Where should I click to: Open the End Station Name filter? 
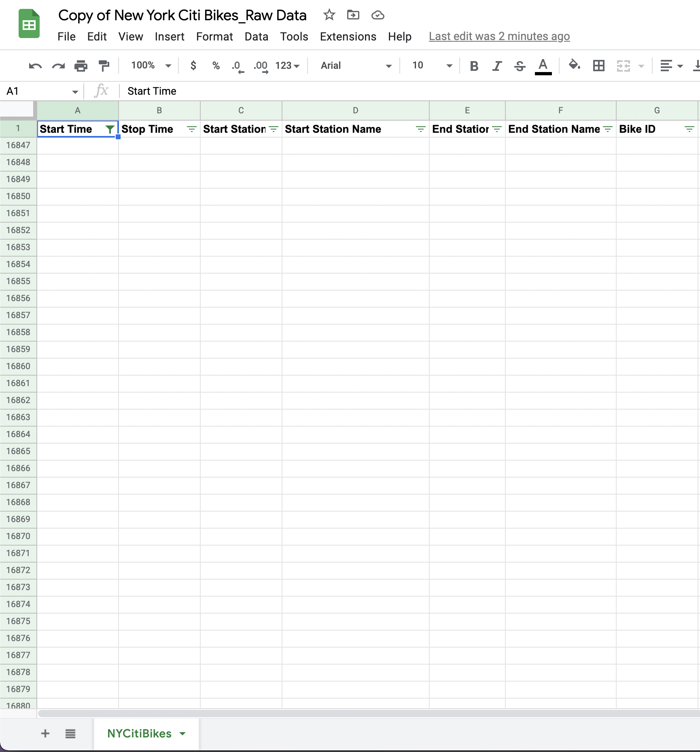(608, 129)
